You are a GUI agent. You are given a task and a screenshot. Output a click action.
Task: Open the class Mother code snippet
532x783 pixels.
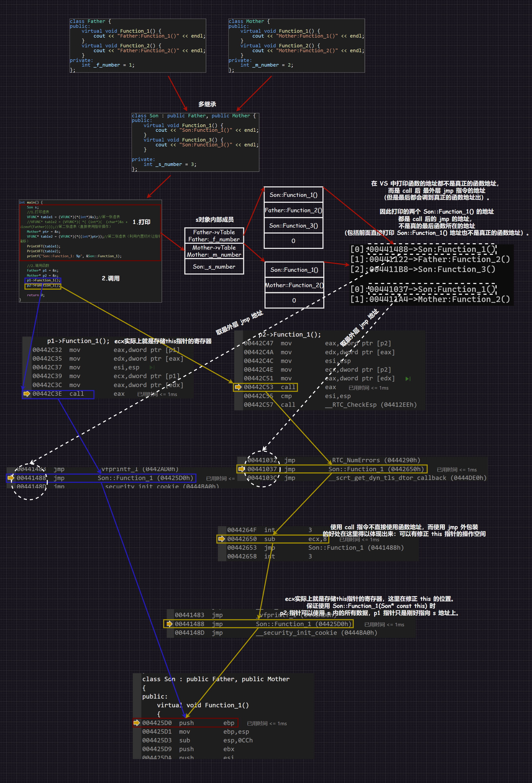(296, 45)
